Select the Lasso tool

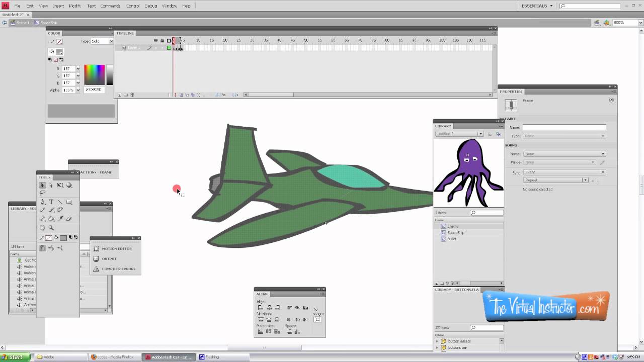pyautogui.click(x=42, y=193)
